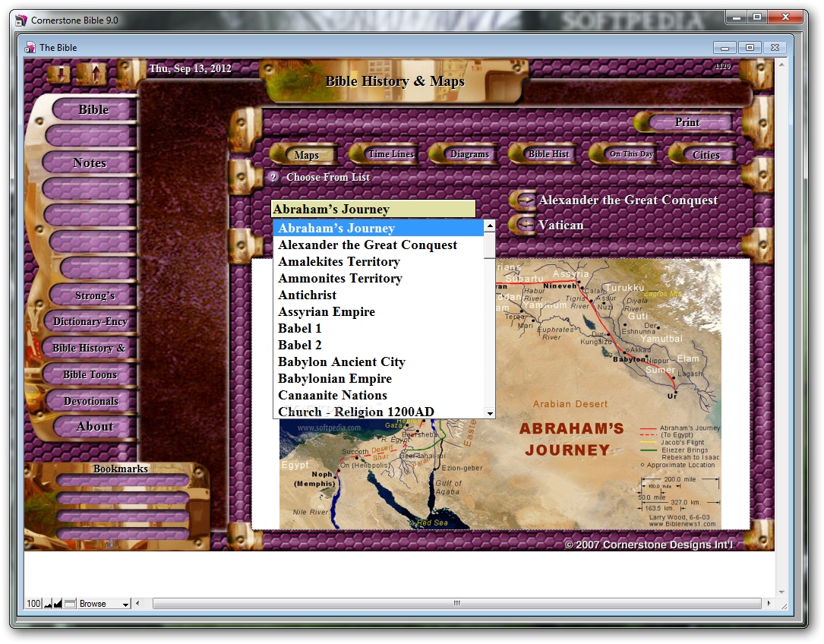Screen dimensions: 824x644
Task: Click the zoom in mountains icon
Action: point(58,604)
